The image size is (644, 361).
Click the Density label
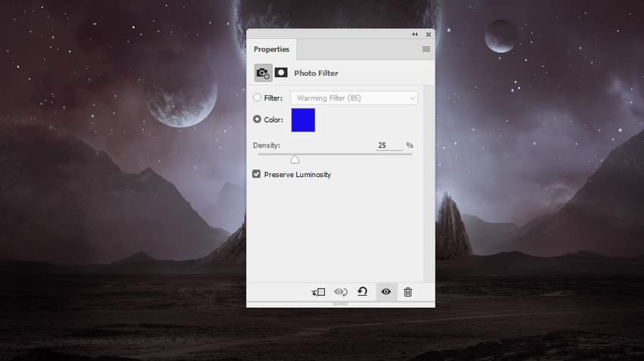coord(267,145)
